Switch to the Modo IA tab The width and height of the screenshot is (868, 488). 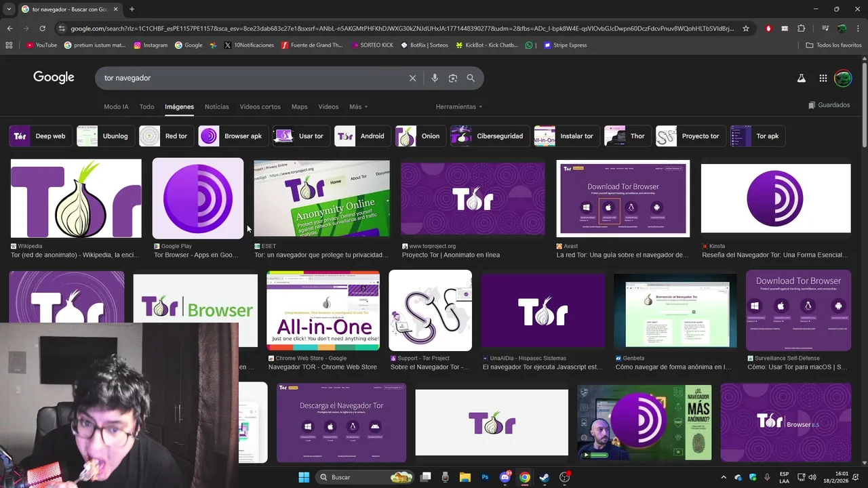point(116,107)
